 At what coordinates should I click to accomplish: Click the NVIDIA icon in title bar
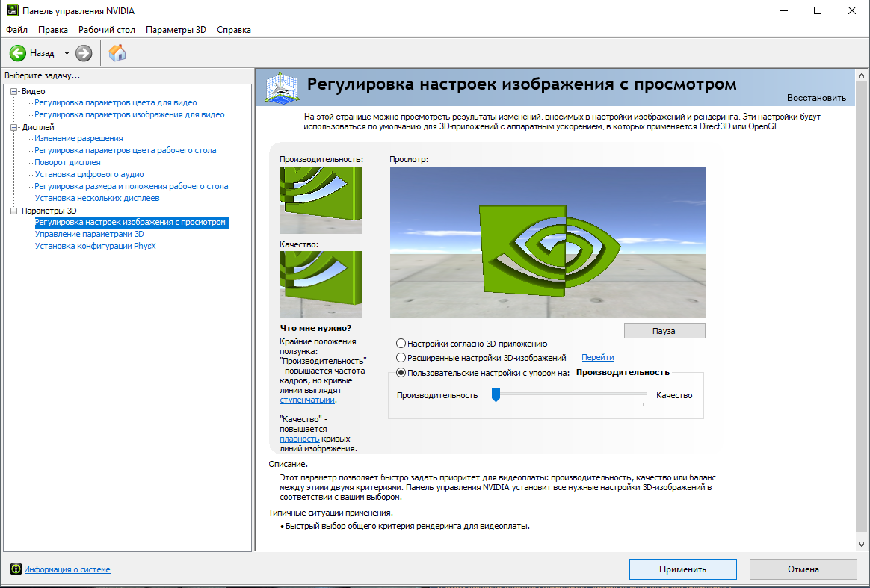click(x=12, y=10)
